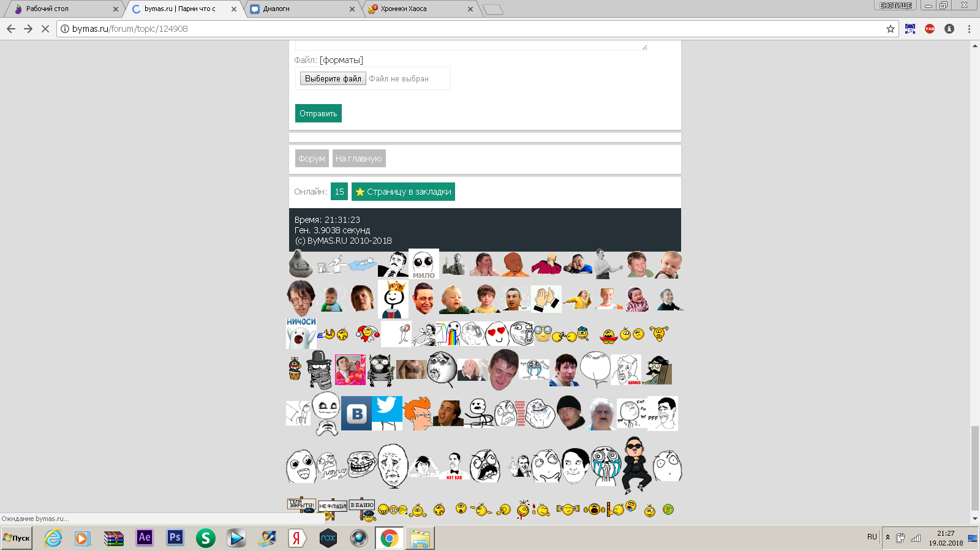Open Yandex browser from the taskbar

(x=298, y=538)
